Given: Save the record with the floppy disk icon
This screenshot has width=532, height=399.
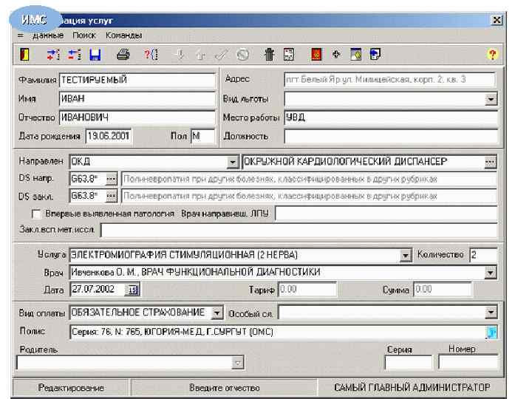Looking at the screenshot, I should 95,54.
